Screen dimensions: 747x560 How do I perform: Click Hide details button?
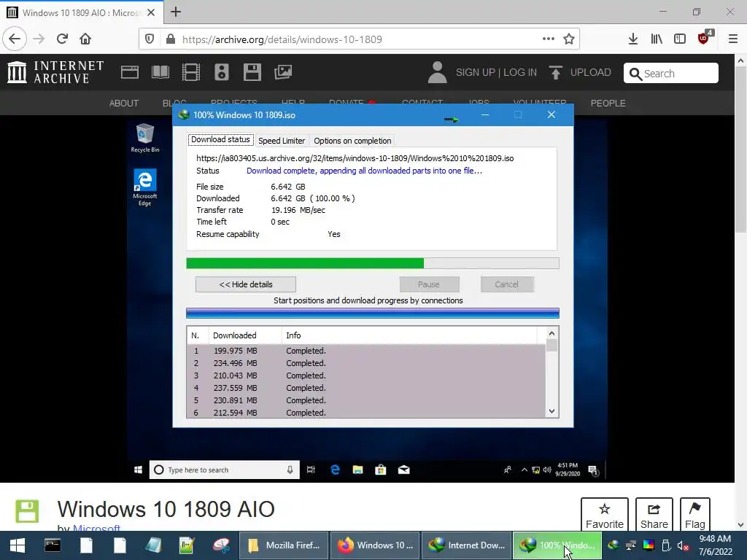[246, 284]
